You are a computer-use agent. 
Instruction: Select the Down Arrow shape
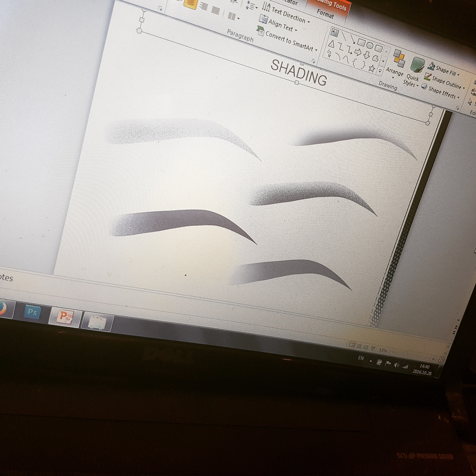pyautogui.click(x=367, y=55)
